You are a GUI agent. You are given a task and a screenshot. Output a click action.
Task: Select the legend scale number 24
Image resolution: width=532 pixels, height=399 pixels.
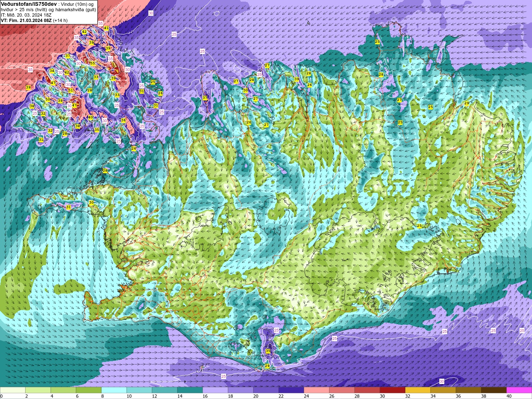[x=306, y=397]
